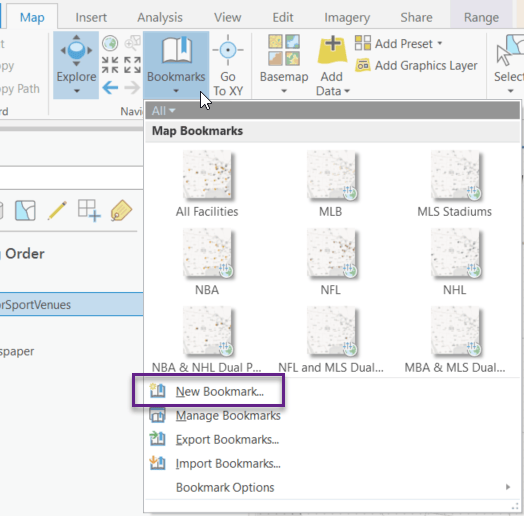Go to the previous extent arrow
Screen dimensions: 524x516
(110, 88)
